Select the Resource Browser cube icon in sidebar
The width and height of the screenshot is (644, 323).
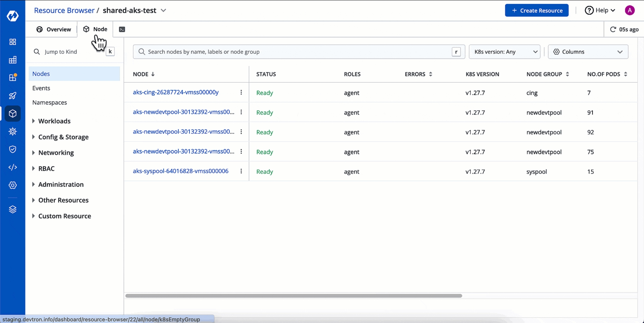click(12, 114)
